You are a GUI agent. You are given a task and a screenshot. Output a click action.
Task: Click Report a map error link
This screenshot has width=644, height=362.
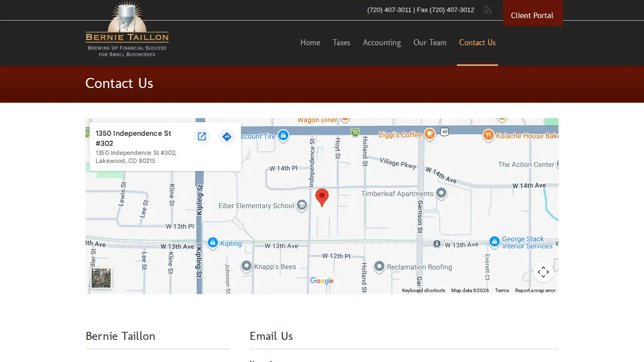[x=535, y=291]
